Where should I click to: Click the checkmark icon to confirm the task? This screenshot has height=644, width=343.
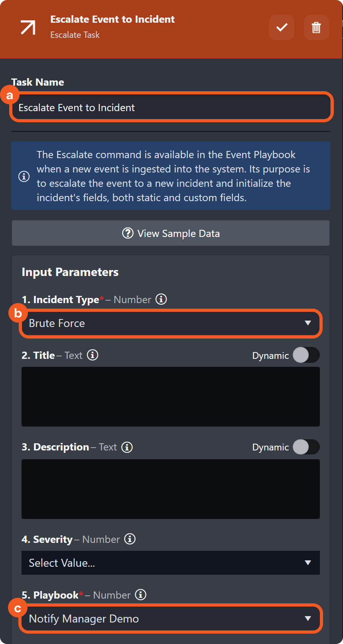point(282,27)
